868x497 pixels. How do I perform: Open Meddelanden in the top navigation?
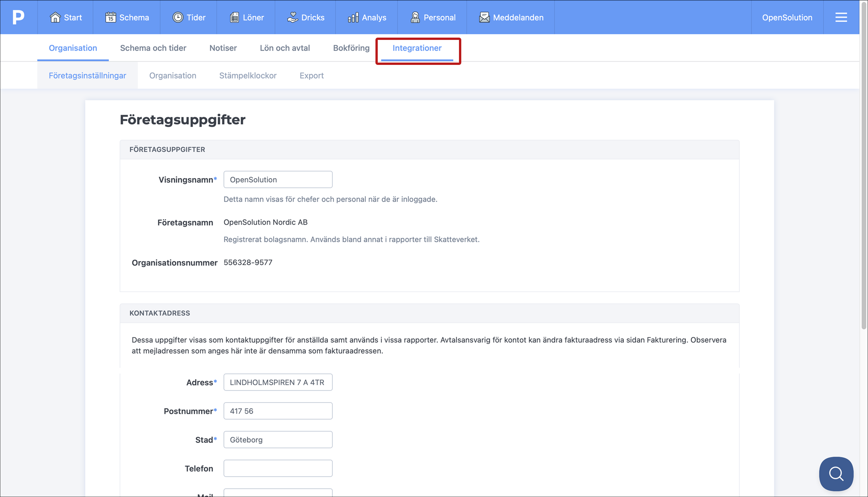511,18
